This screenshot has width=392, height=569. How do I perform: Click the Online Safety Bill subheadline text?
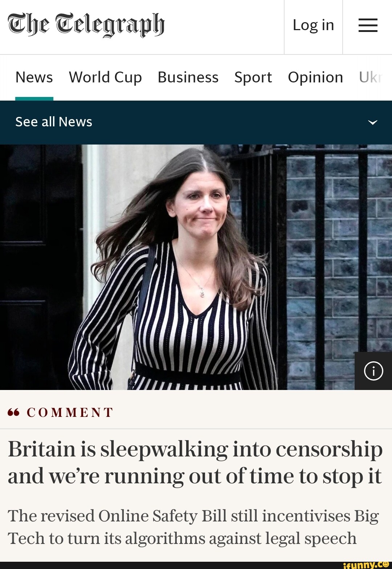[193, 527]
